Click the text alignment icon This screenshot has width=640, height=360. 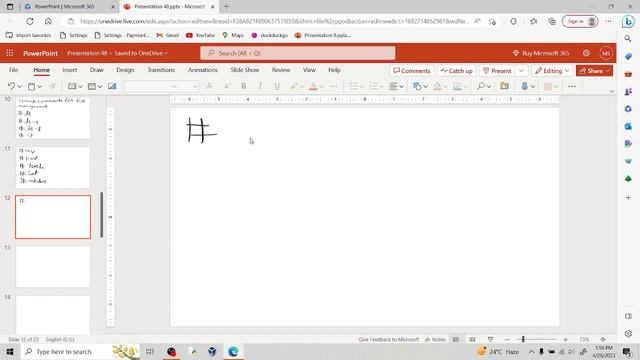pyautogui.click(x=393, y=86)
